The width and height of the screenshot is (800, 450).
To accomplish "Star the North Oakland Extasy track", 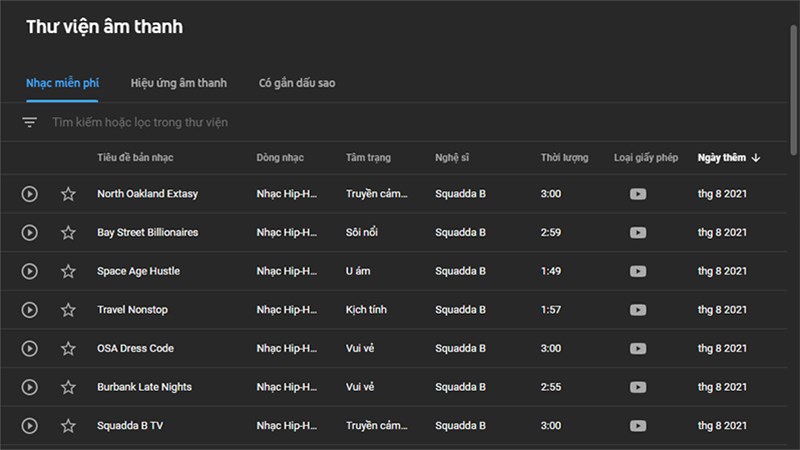I will click(x=68, y=194).
